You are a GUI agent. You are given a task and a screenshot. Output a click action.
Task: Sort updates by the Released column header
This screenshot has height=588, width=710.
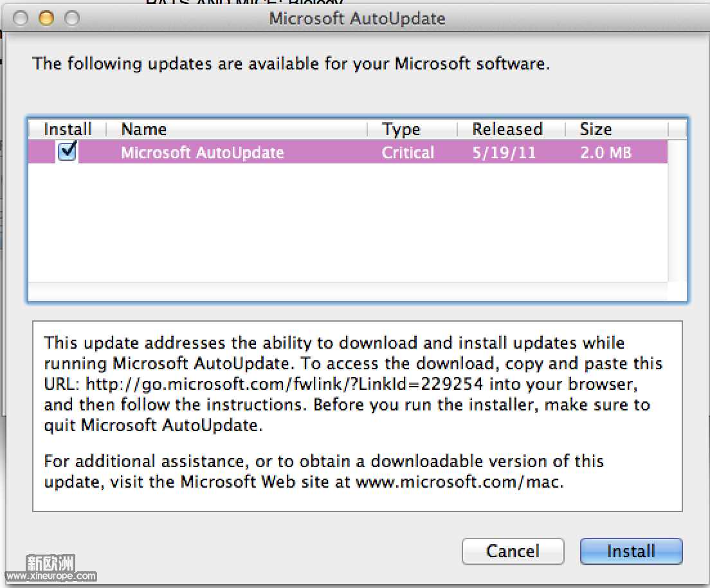point(511,129)
